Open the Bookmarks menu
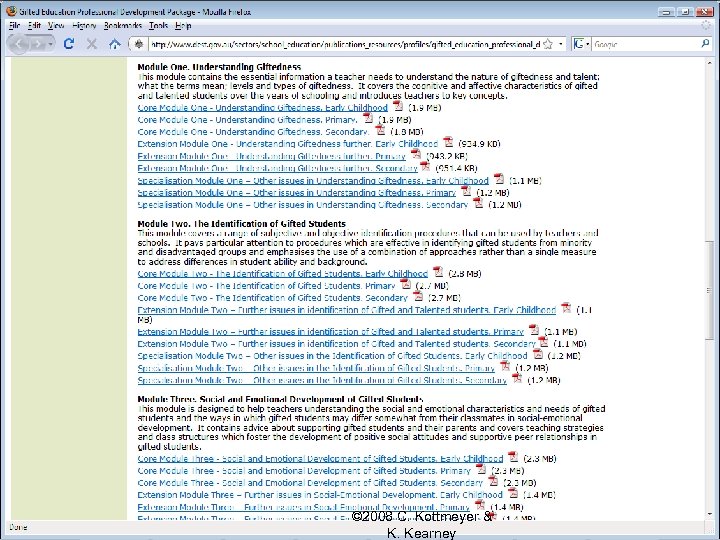Viewport: 720px width, 540px height. click(x=123, y=26)
